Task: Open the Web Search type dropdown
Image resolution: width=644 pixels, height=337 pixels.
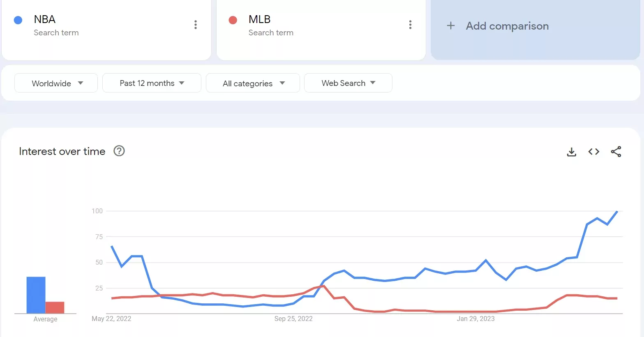Action: click(348, 83)
